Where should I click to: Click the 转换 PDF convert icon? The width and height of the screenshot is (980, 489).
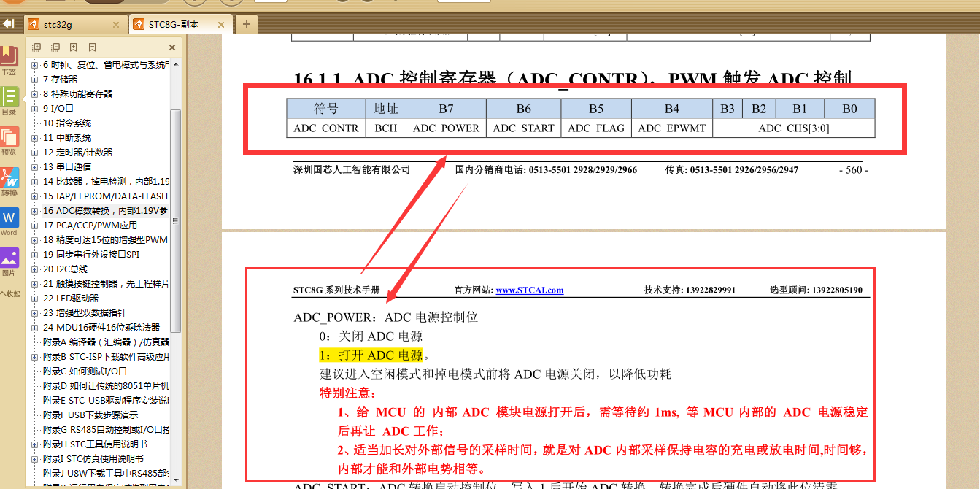pos(9,182)
